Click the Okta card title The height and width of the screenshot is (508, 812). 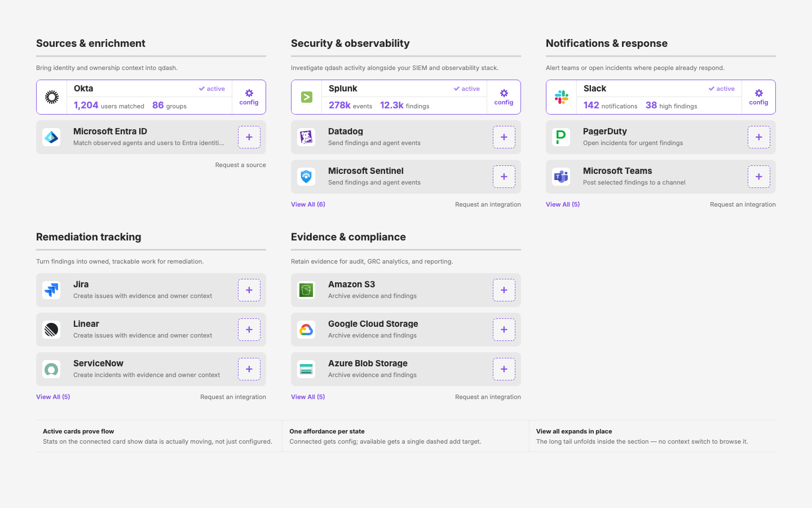coord(83,89)
